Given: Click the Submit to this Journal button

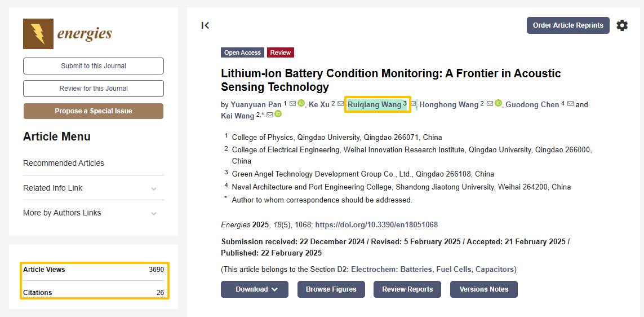Looking at the screenshot, I should point(94,66).
